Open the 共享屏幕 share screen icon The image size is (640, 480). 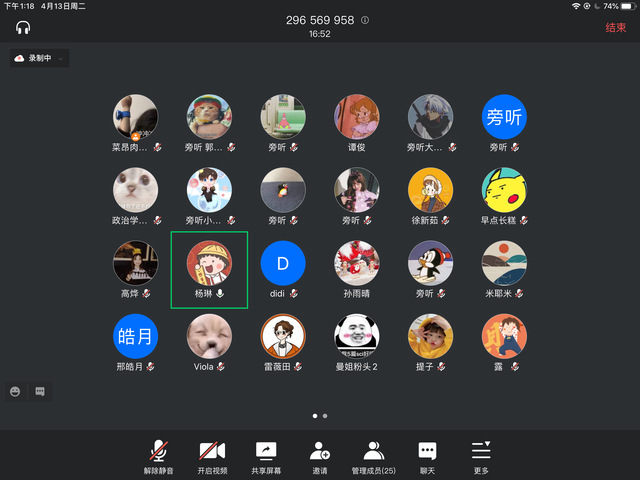click(266, 451)
